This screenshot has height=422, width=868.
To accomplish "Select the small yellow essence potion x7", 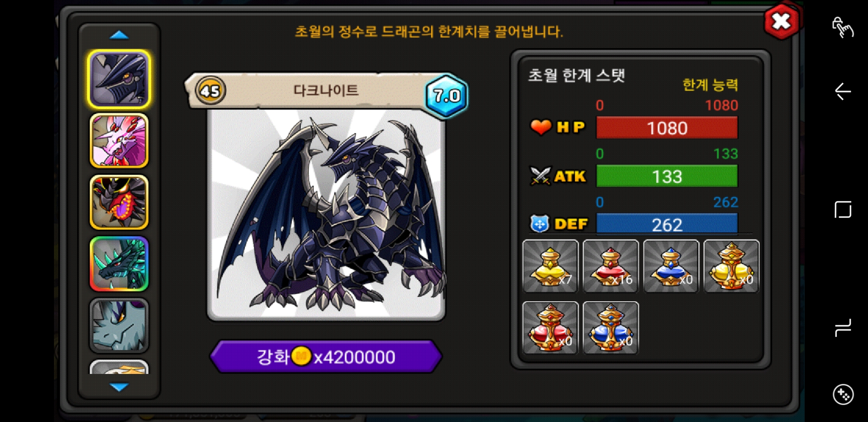I will tap(550, 266).
